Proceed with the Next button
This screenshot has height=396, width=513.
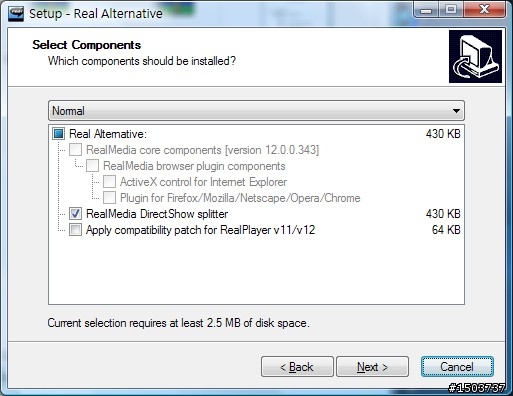[372, 367]
